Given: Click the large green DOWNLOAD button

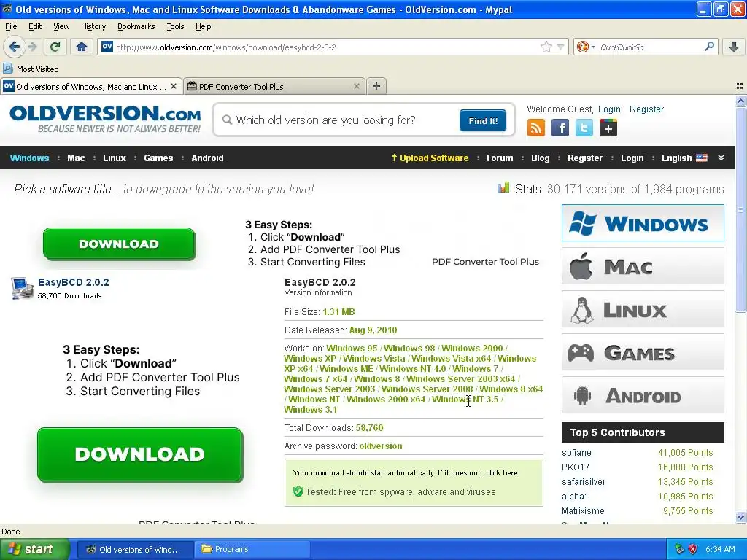Looking at the screenshot, I should click(140, 454).
